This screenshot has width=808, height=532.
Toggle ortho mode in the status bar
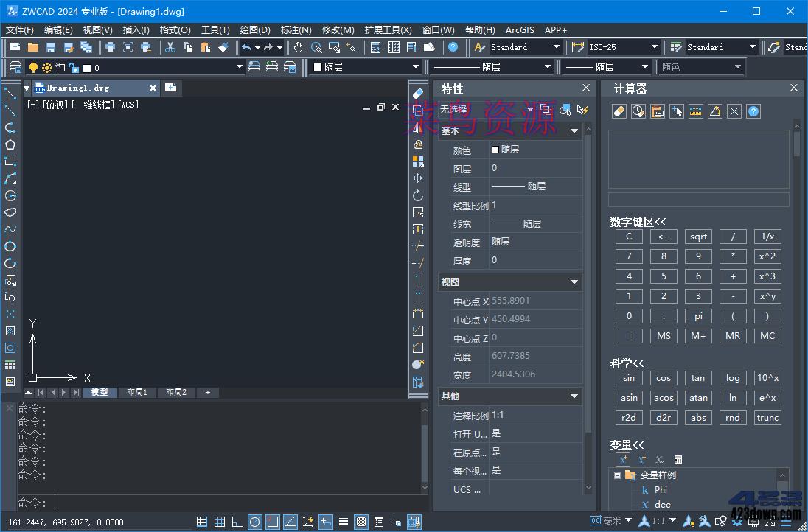tap(237, 522)
